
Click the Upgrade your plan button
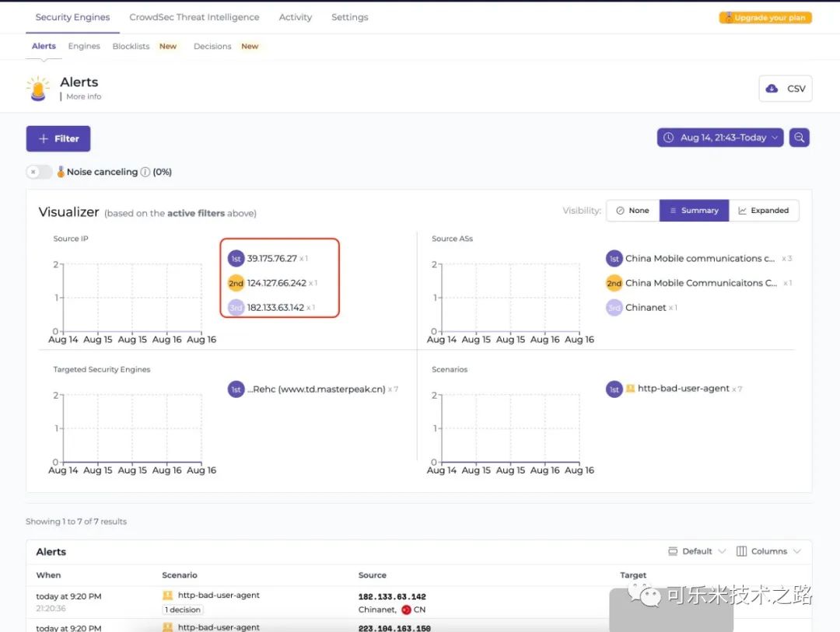click(x=765, y=18)
